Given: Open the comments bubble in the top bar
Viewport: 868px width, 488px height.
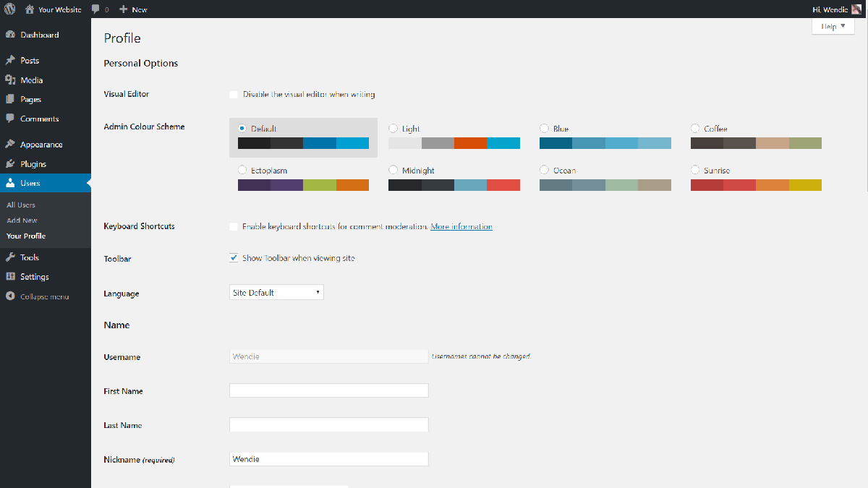Looking at the screenshot, I should click(94, 9).
